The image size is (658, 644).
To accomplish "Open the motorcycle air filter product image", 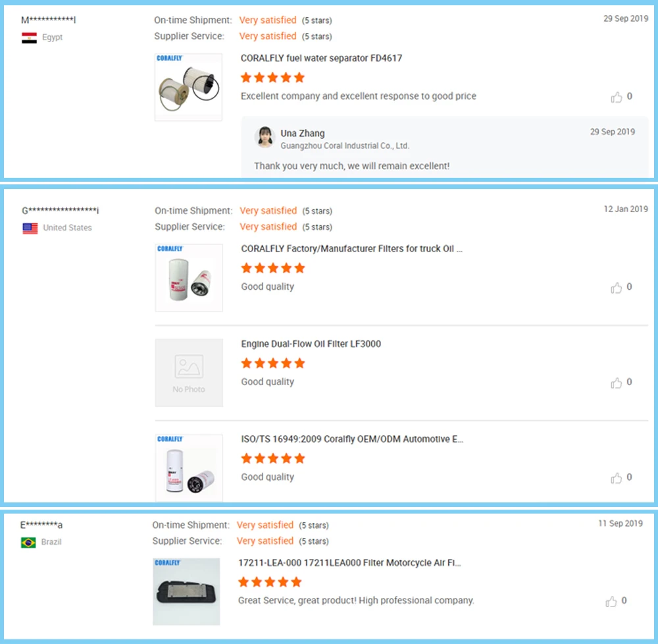I will [x=186, y=591].
